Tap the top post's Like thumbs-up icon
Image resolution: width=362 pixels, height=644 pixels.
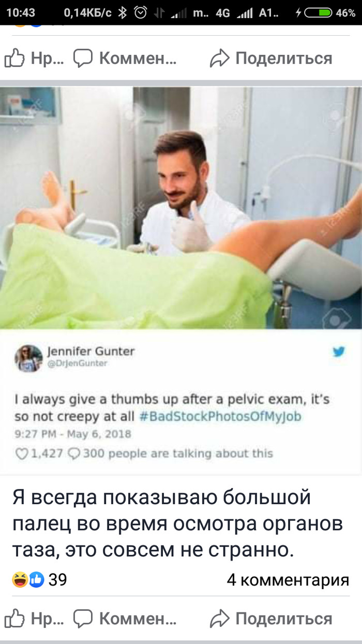(x=14, y=58)
